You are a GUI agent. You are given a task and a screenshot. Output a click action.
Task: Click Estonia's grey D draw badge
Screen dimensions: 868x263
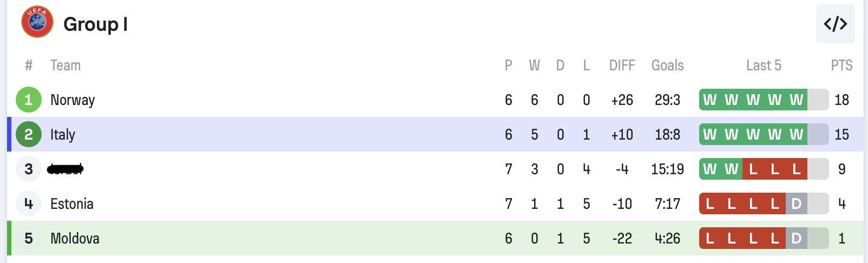796,203
